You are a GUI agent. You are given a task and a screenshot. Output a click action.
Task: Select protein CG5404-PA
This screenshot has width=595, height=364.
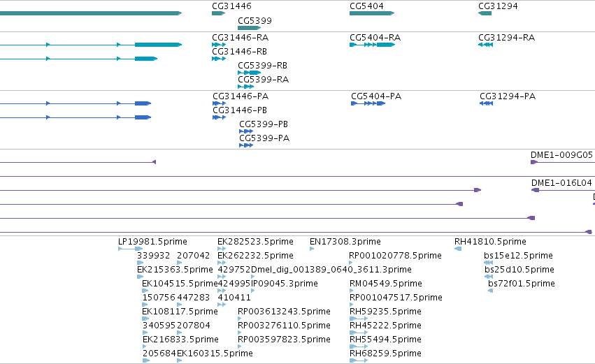(x=368, y=103)
